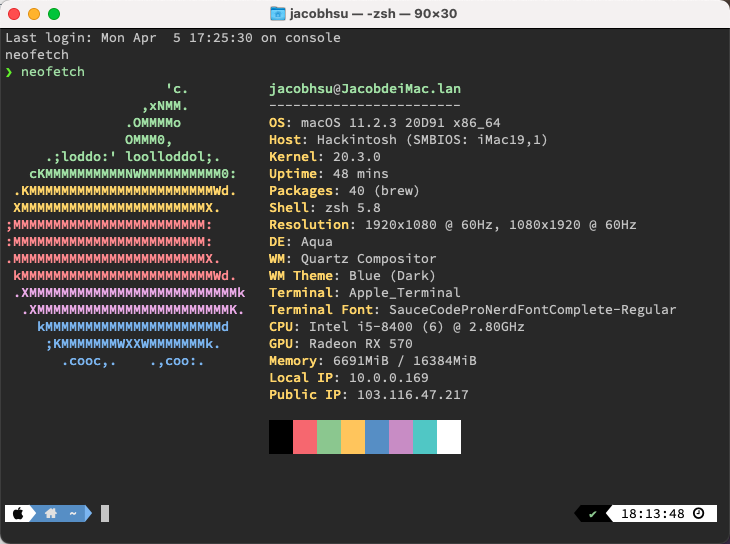Click the green checkmark status segment
Viewport: 730px width, 544px height.
tap(592, 514)
